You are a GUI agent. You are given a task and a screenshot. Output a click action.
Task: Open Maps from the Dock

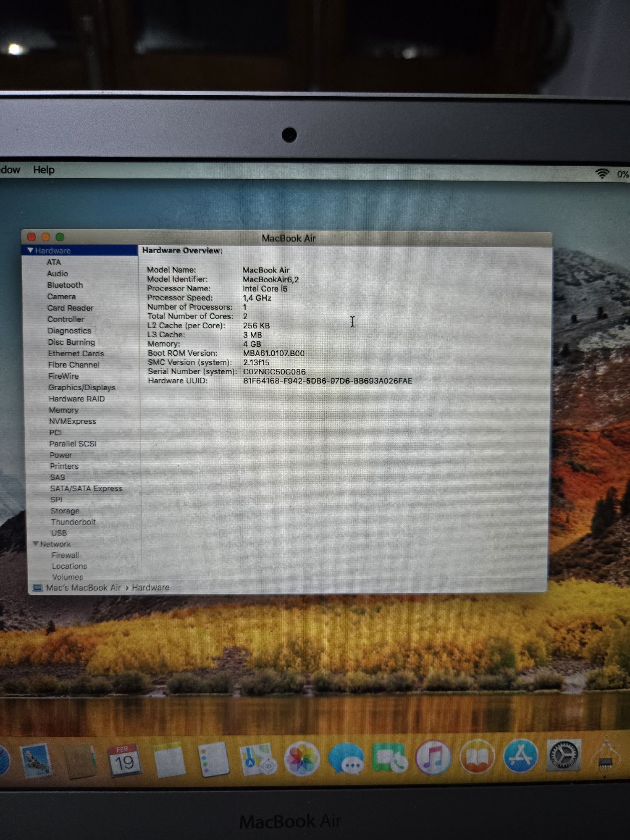click(x=258, y=760)
